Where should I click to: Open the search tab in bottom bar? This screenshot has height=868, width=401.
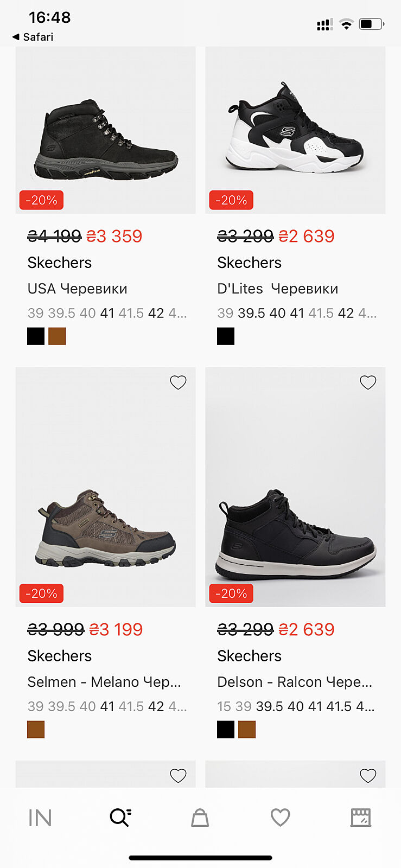tap(120, 817)
